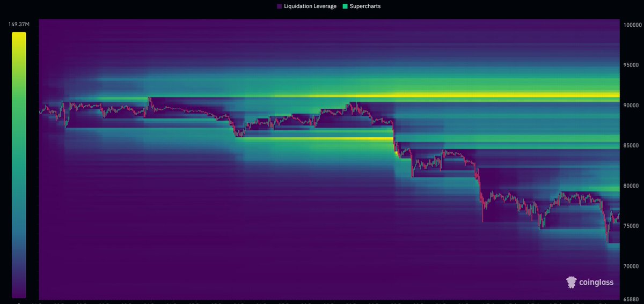Click the green Supercharts legend square
The width and height of the screenshot is (644, 304).
pyautogui.click(x=345, y=6)
